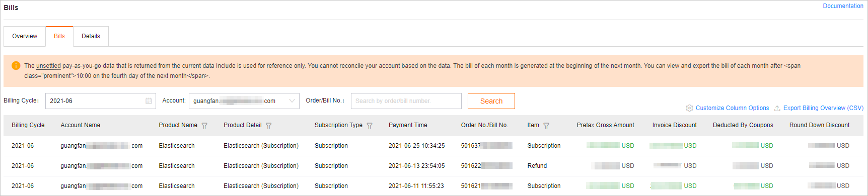Switch to the Overview tab
Screen dimensions: 868x196
pyautogui.click(x=25, y=36)
